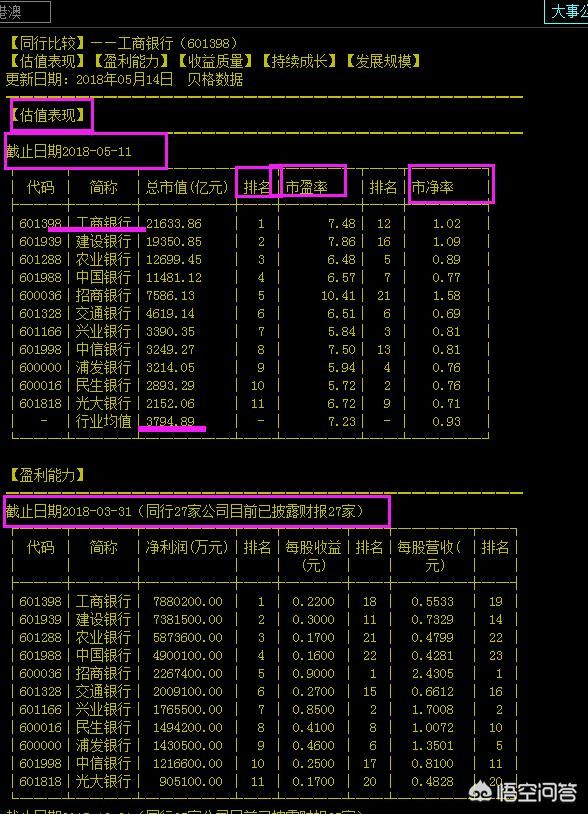Select net profit 7880200.00
This screenshot has width=588, height=814.
coord(188,602)
